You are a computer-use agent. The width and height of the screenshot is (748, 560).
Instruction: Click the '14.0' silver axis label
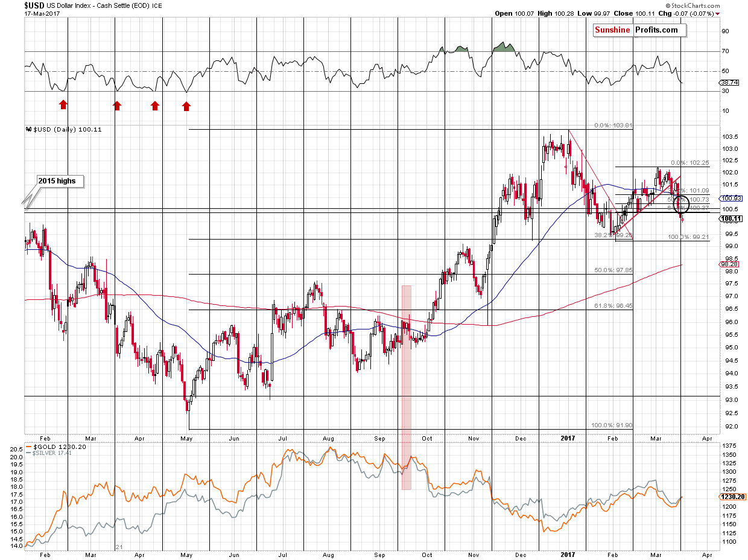coord(16,546)
